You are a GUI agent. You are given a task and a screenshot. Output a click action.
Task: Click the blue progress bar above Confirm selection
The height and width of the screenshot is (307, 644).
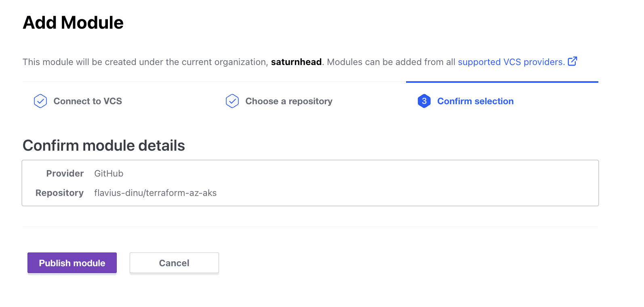pos(502,82)
